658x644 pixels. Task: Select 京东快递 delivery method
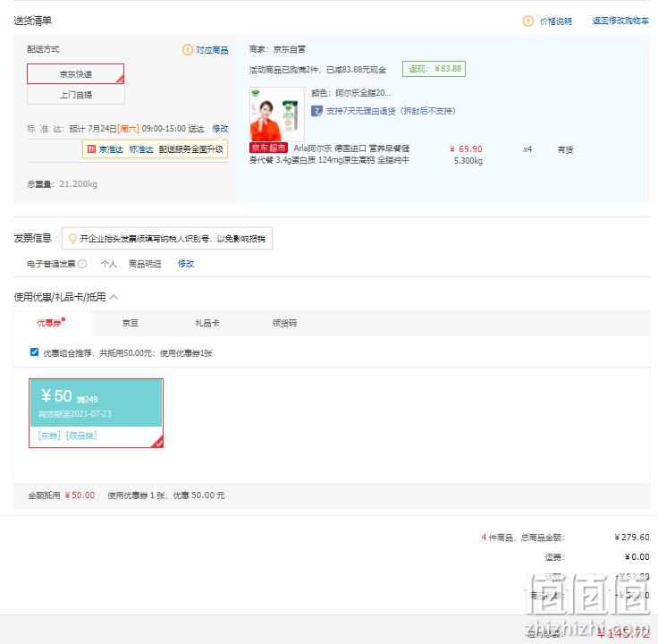pos(75,74)
